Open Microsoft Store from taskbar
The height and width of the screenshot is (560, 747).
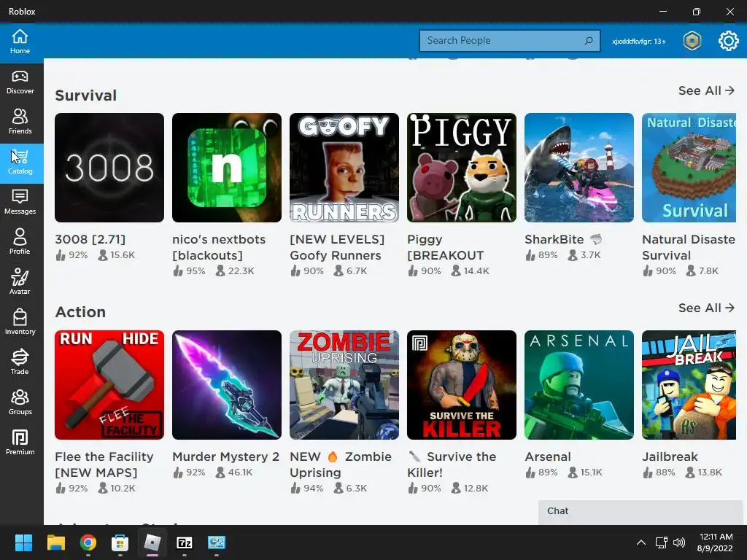point(120,542)
